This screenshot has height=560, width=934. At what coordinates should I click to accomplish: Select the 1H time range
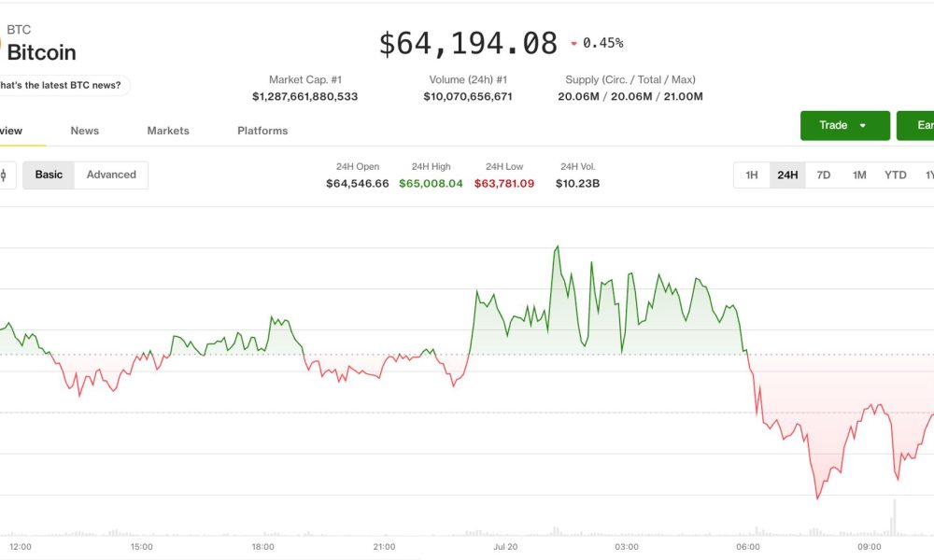(x=752, y=175)
